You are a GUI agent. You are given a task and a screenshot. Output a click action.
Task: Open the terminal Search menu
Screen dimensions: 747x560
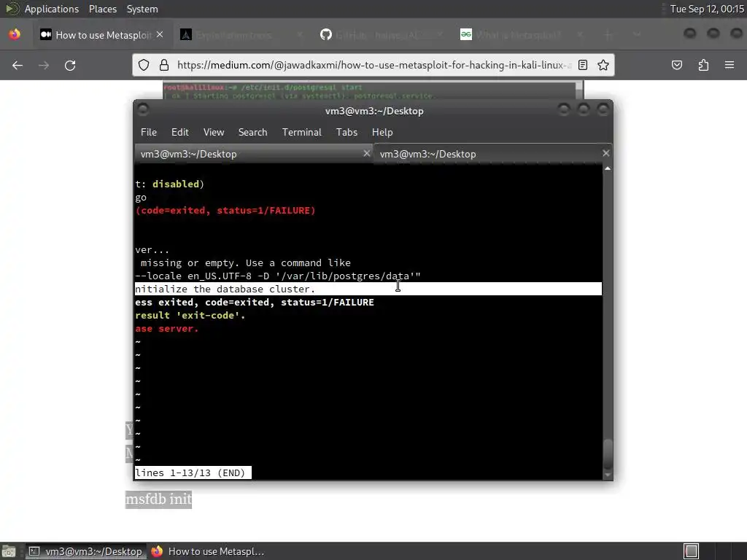coord(252,133)
